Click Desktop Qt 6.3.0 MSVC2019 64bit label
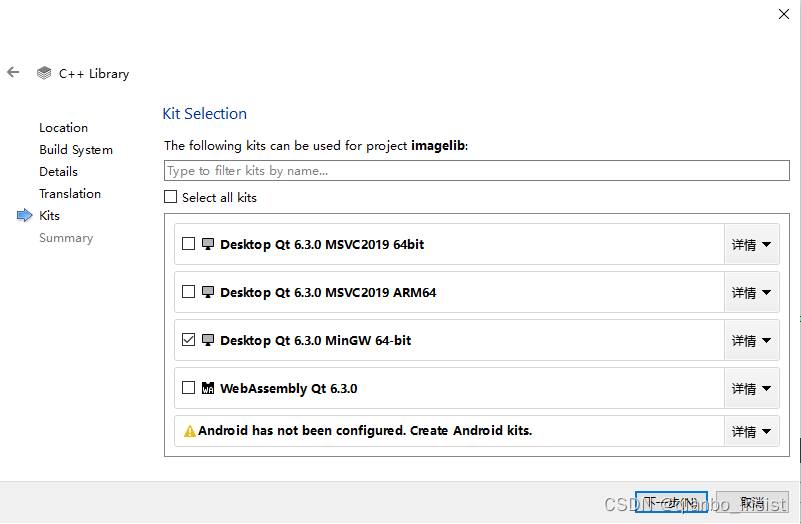 point(322,245)
